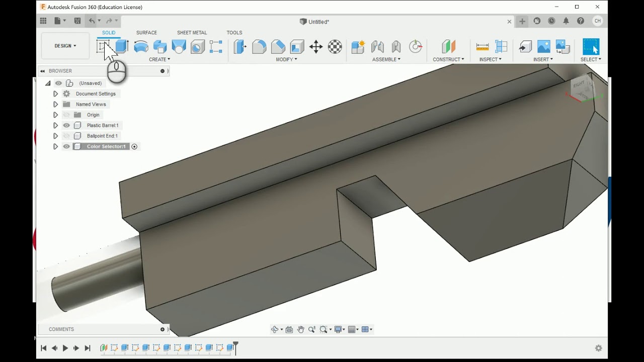Jump to timeline end
644x362 pixels.
(87, 348)
